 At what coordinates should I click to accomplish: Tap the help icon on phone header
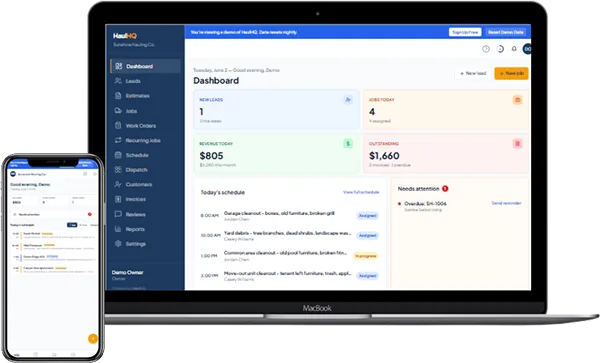85,174
